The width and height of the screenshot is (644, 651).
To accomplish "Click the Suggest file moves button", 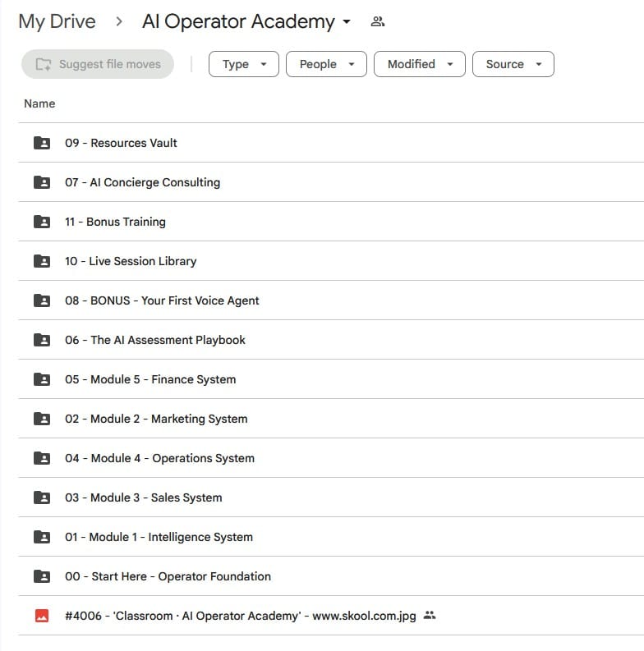I will tap(98, 64).
